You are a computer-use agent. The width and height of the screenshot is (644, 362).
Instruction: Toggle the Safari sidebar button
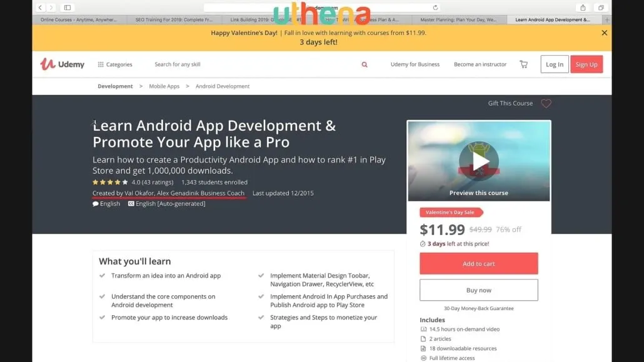68,8
